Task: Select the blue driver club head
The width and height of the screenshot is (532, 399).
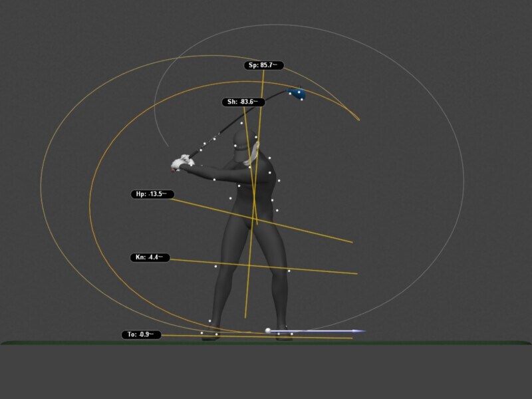Action: [297, 94]
